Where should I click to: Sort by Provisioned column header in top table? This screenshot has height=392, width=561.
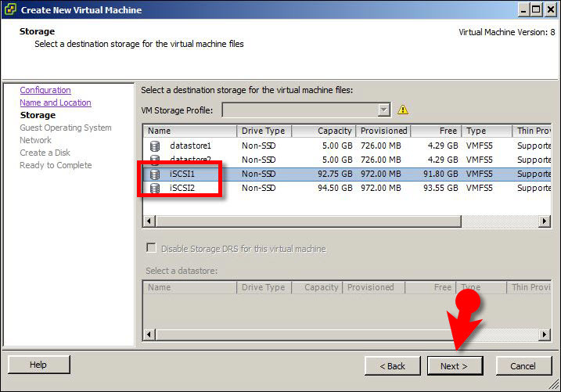point(383,131)
